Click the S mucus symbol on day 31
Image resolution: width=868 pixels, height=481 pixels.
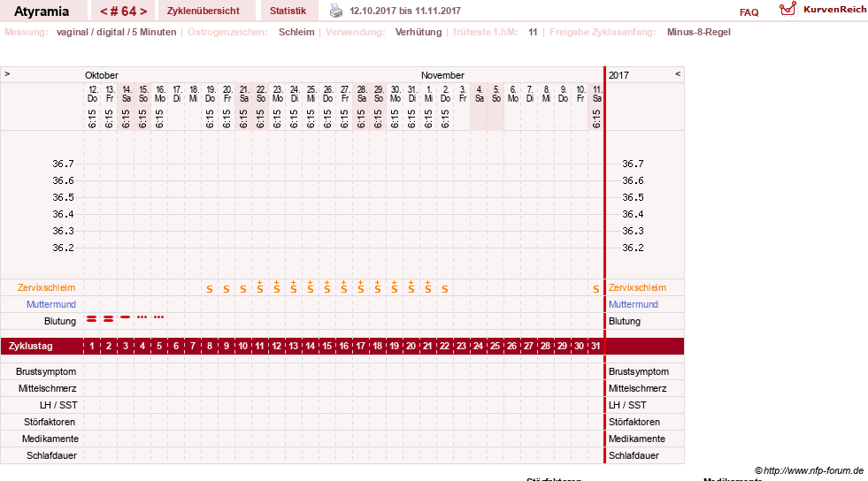click(x=595, y=288)
